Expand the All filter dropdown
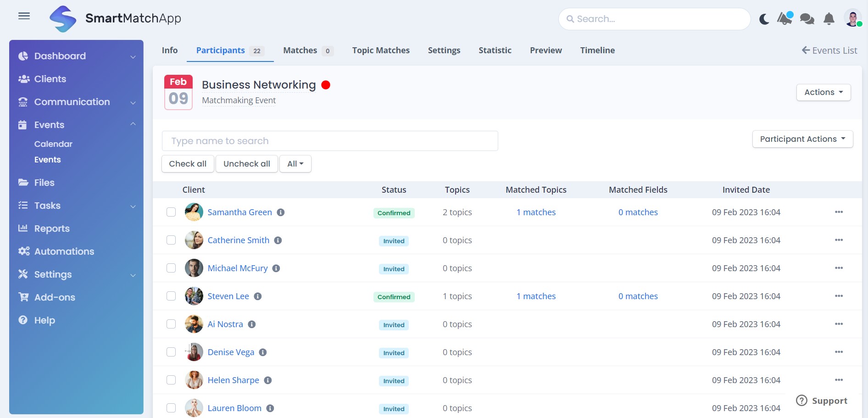This screenshot has height=418, width=868. click(x=295, y=163)
